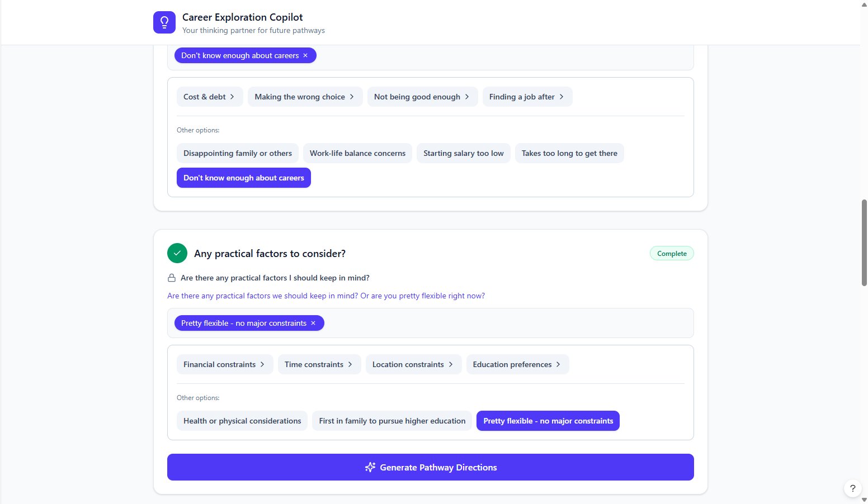The width and height of the screenshot is (868, 504).
Task: Select Health or physical considerations chip
Action: click(242, 421)
